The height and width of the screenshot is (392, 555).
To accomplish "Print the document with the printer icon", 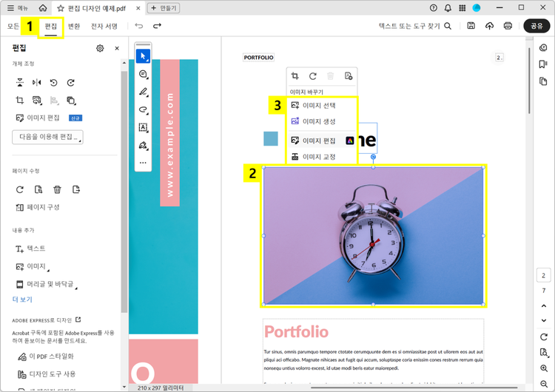I will coord(508,26).
